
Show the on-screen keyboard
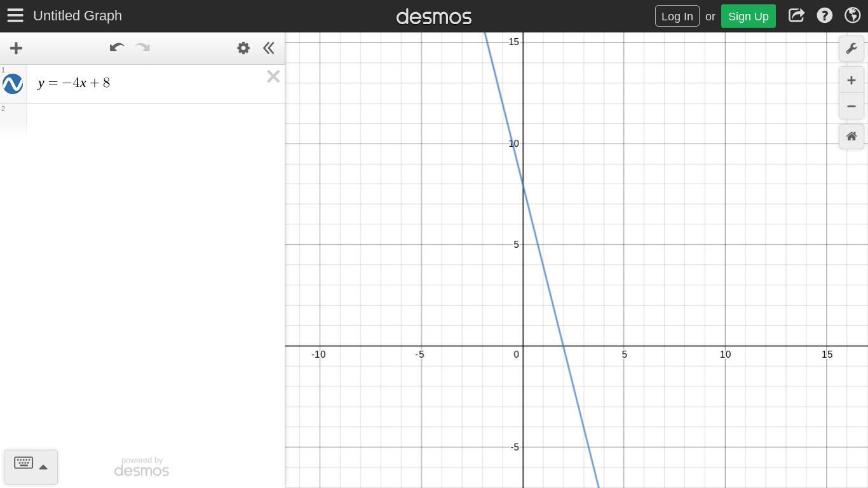(24, 463)
